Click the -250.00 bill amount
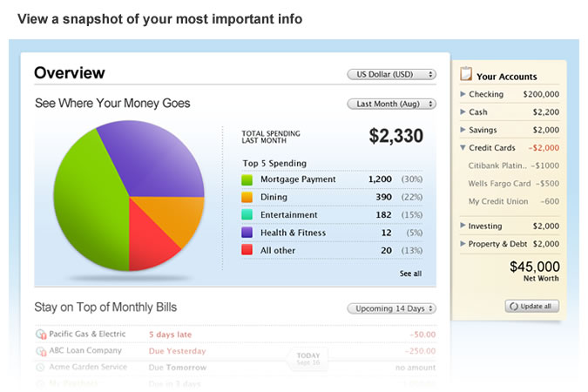588x392 pixels. tap(421, 351)
